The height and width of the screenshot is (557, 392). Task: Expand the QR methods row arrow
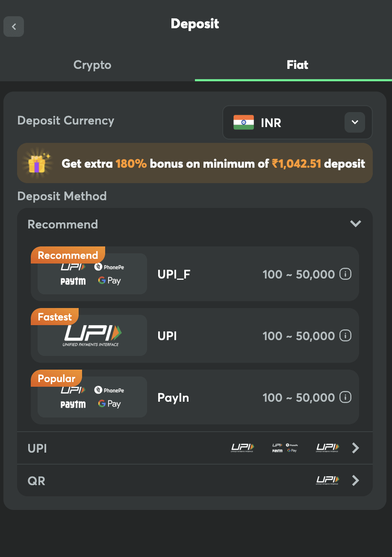click(x=355, y=480)
